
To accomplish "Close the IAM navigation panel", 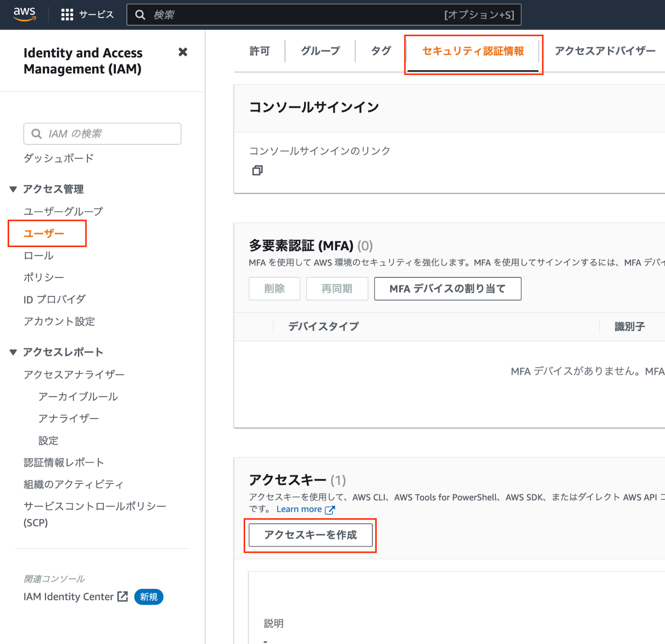I will tap(183, 52).
